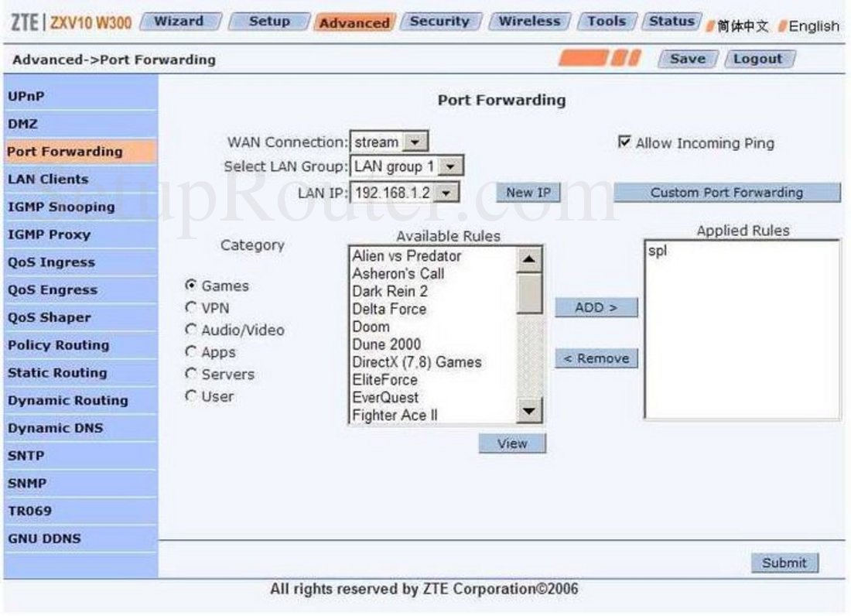Open the Wizard tab

[180, 21]
